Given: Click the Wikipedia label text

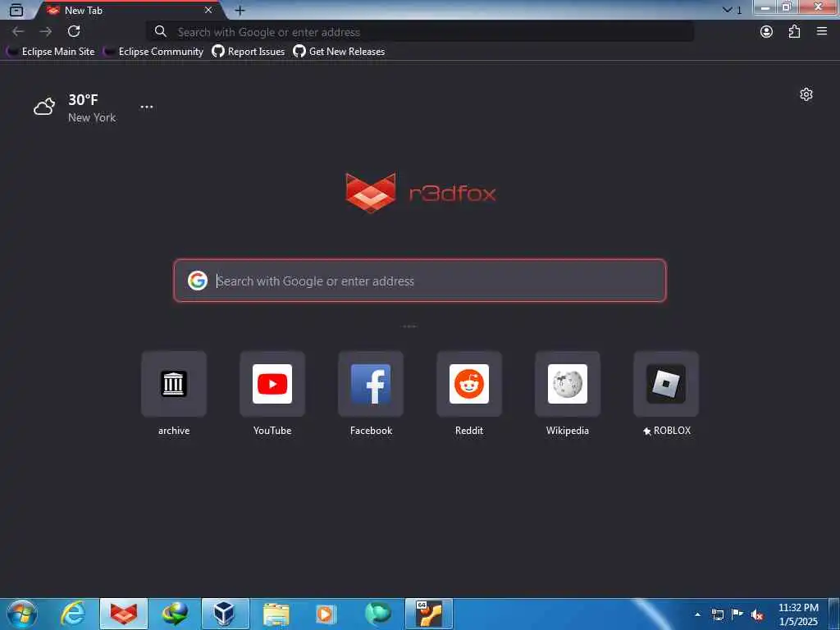Looking at the screenshot, I should point(568,431).
